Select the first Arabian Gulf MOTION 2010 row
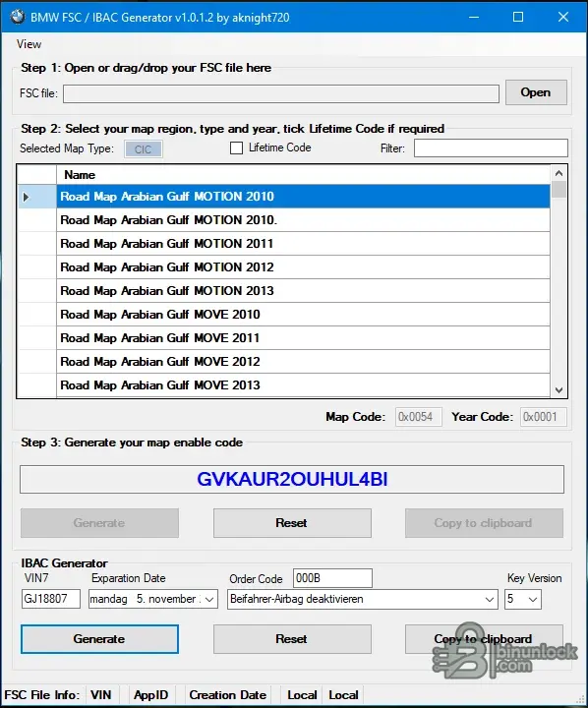The height and width of the screenshot is (708, 588). pyautogui.click(x=303, y=197)
